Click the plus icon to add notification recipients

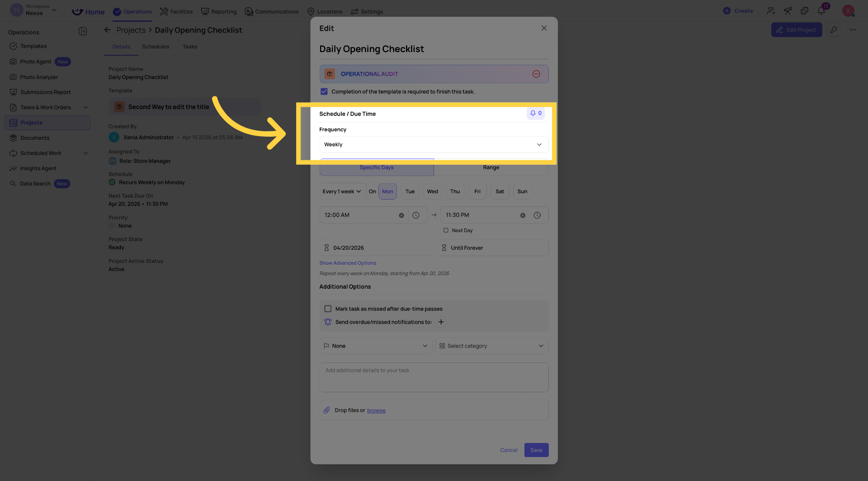pyautogui.click(x=441, y=322)
